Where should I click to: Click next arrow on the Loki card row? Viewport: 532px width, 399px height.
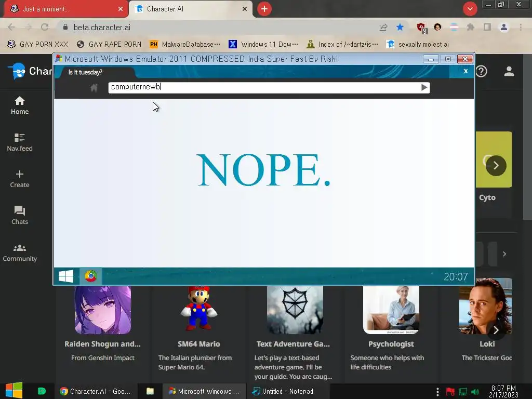pos(496,330)
